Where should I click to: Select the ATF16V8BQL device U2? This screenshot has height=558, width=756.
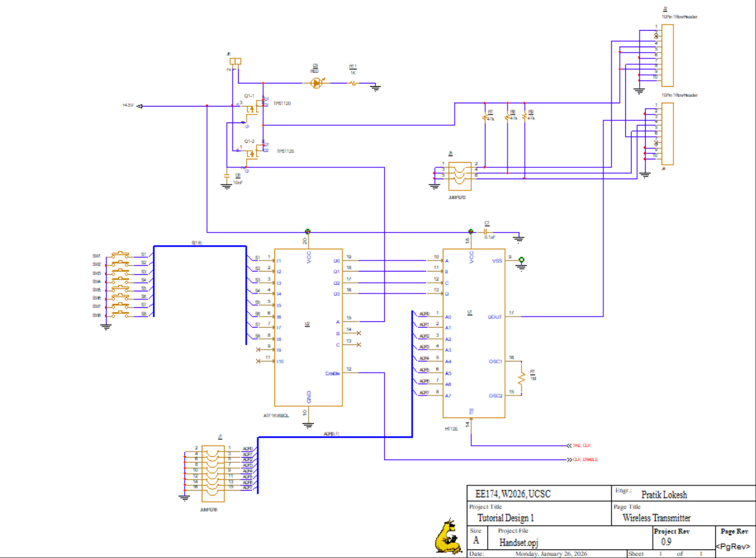(x=307, y=328)
